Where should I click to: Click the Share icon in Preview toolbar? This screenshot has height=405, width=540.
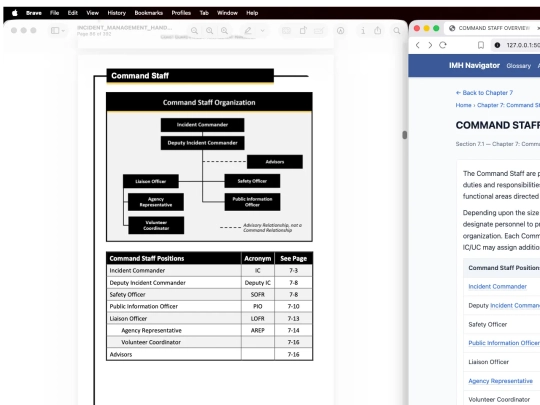point(378,30)
